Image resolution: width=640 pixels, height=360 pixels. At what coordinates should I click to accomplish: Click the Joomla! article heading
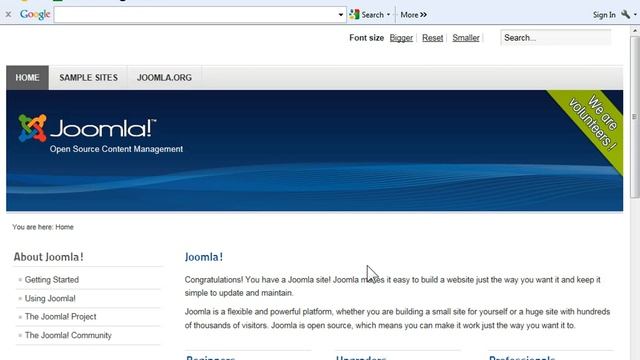204,257
